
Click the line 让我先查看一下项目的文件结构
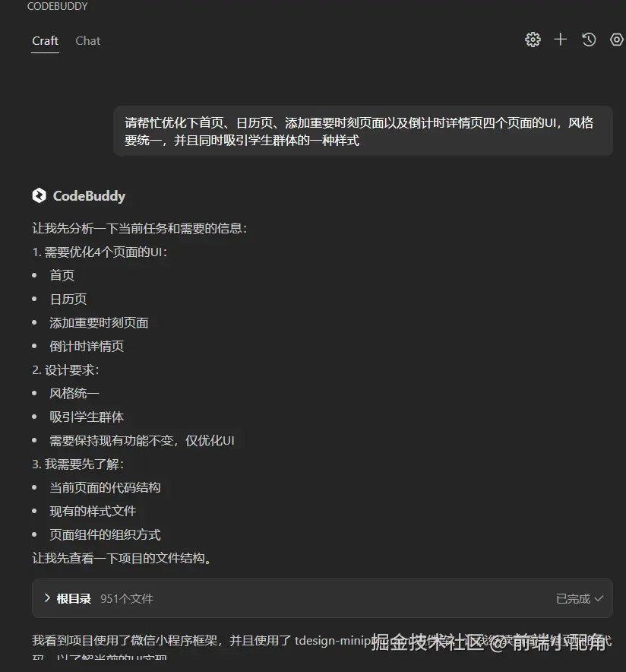(x=122, y=558)
